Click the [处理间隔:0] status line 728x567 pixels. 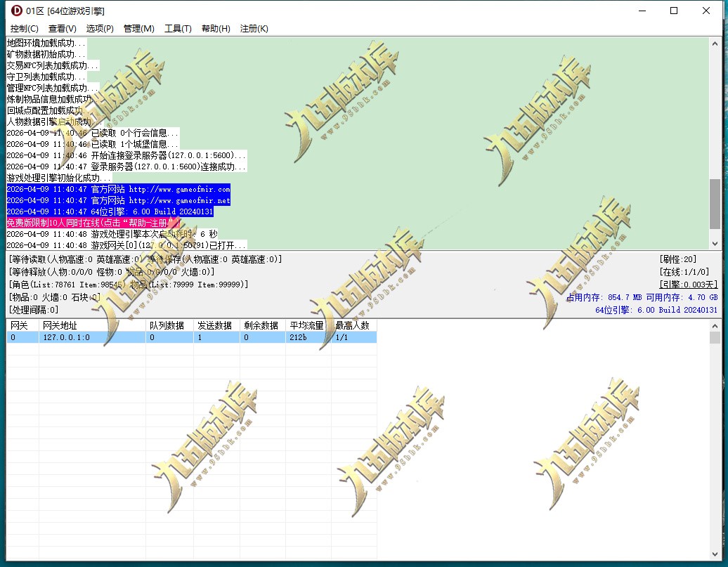(x=34, y=310)
